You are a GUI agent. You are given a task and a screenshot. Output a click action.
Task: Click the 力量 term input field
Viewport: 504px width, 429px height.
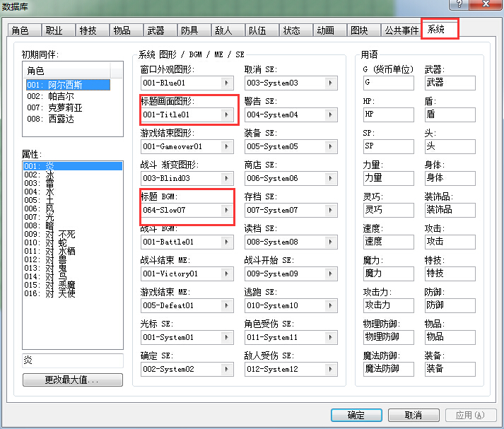pos(388,178)
